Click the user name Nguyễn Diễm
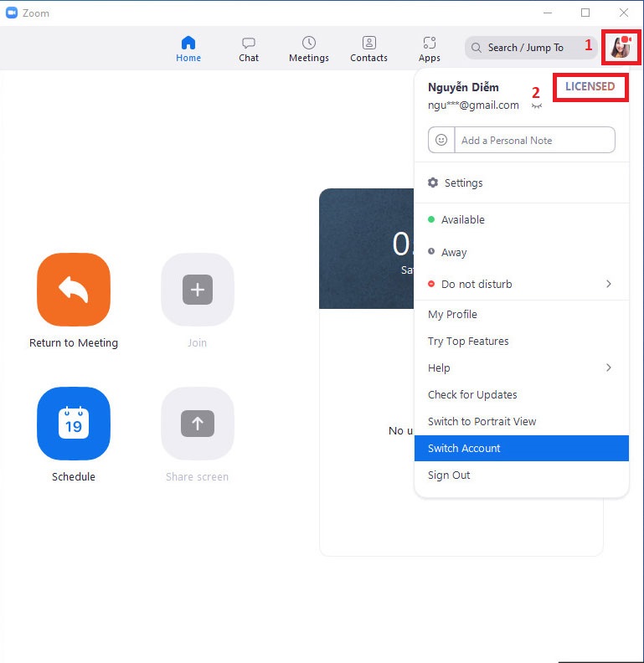Screen dimensions: 644x663 click(x=463, y=87)
